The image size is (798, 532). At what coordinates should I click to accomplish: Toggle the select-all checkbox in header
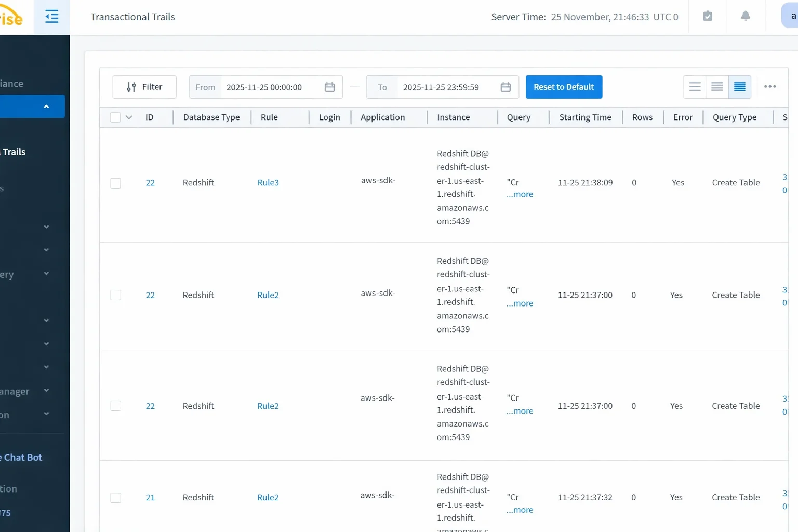pos(115,117)
